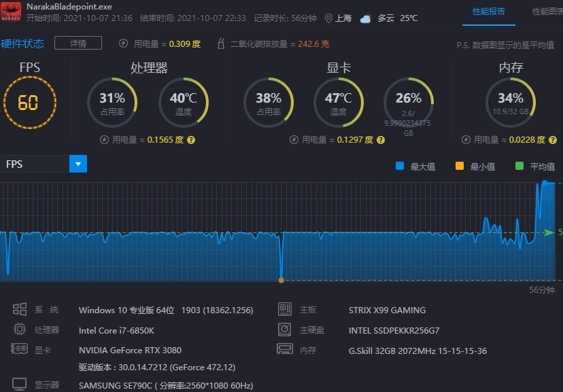
Task: Click the power icon beside 0.1565 度
Action: [104, 139]
